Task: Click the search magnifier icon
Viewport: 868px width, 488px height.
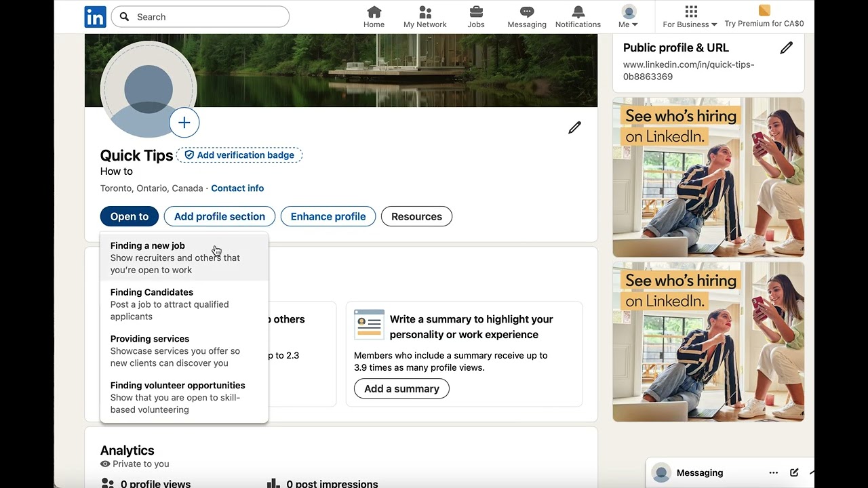Action: click(x=125, y=17)
